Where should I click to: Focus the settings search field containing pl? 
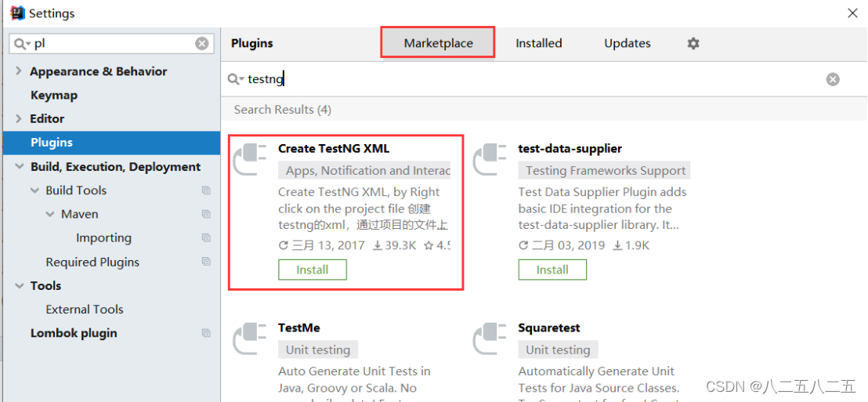(110, 44)
